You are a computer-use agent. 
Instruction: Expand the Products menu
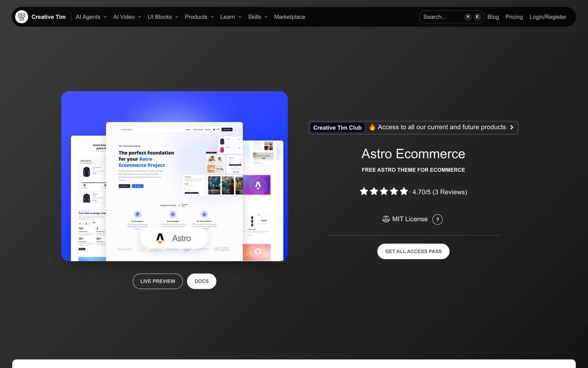click(199, 17)
